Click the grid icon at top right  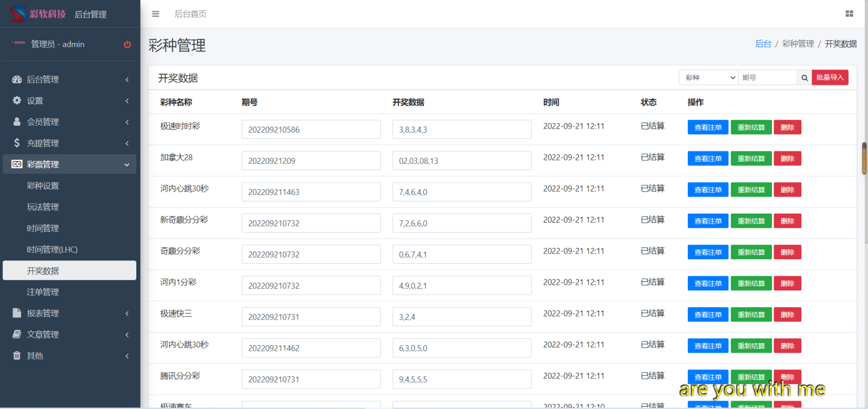pyautogui.click(x=849, y=14)
